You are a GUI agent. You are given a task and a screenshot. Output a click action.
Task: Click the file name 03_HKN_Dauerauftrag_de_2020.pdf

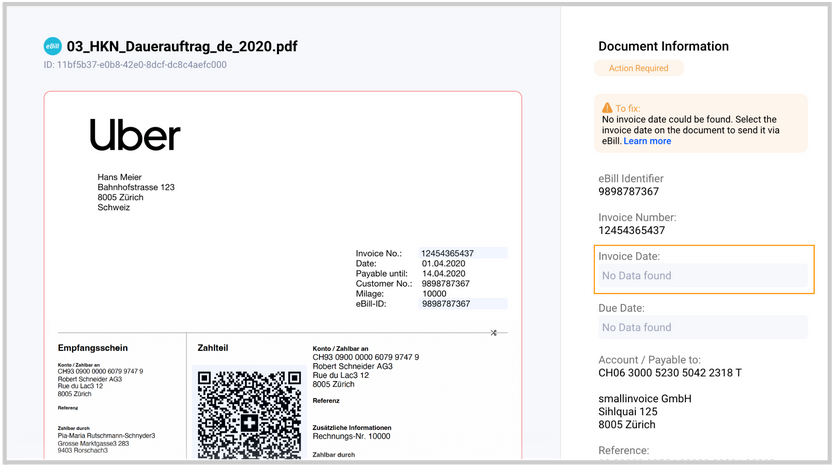[182, 47]
